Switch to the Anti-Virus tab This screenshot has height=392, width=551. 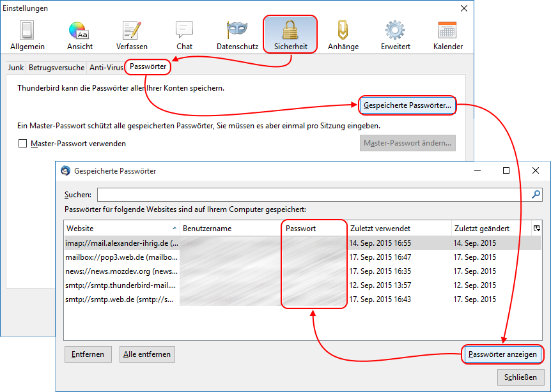[106, 68]
